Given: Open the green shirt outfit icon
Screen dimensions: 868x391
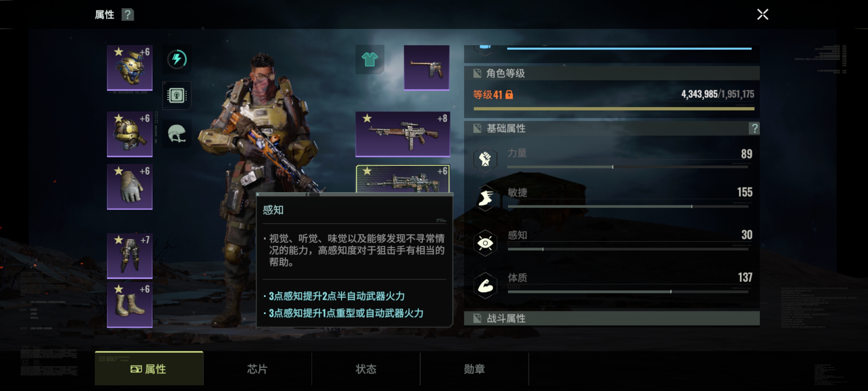Looking at the screenshot, I should pos(370,59).
